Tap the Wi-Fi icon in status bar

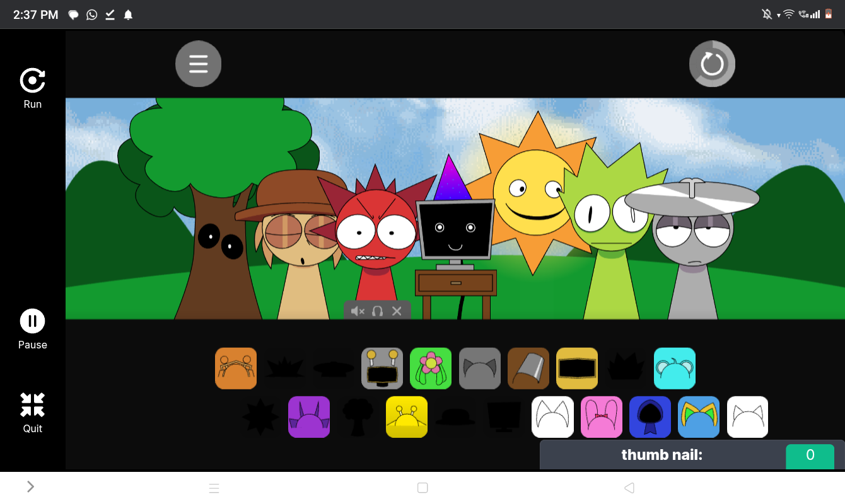click(789, 14)
